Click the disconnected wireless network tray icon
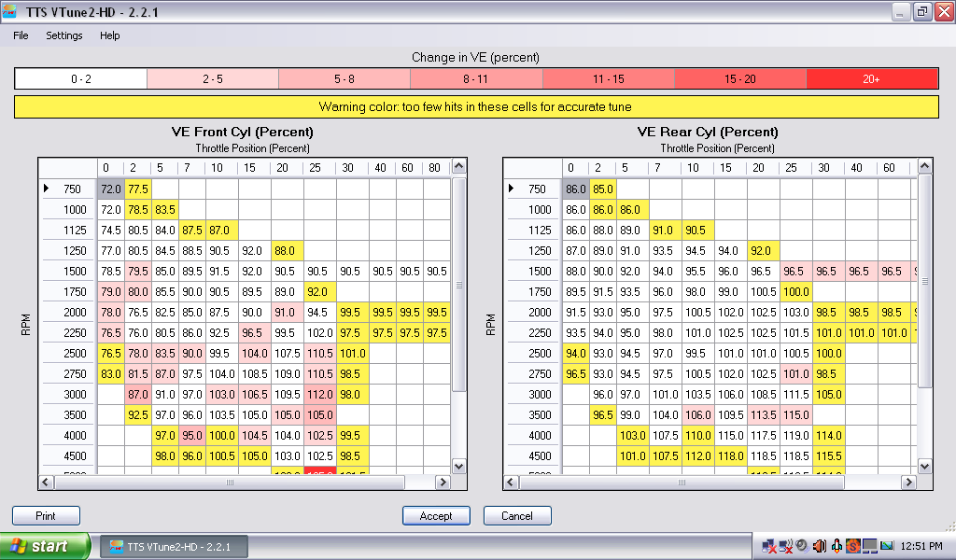Viewport: 956px width, 560px height. [786, 546]
